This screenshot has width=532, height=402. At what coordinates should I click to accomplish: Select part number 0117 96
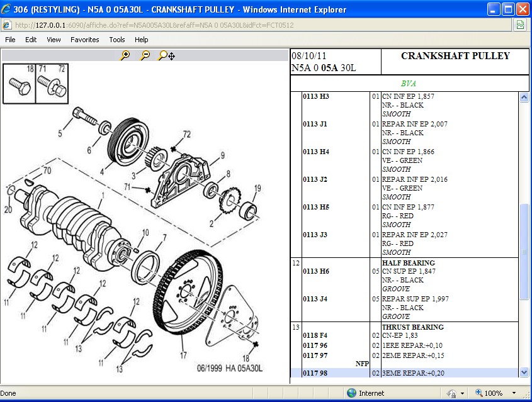pyautogui.click(x=315, y=345)
